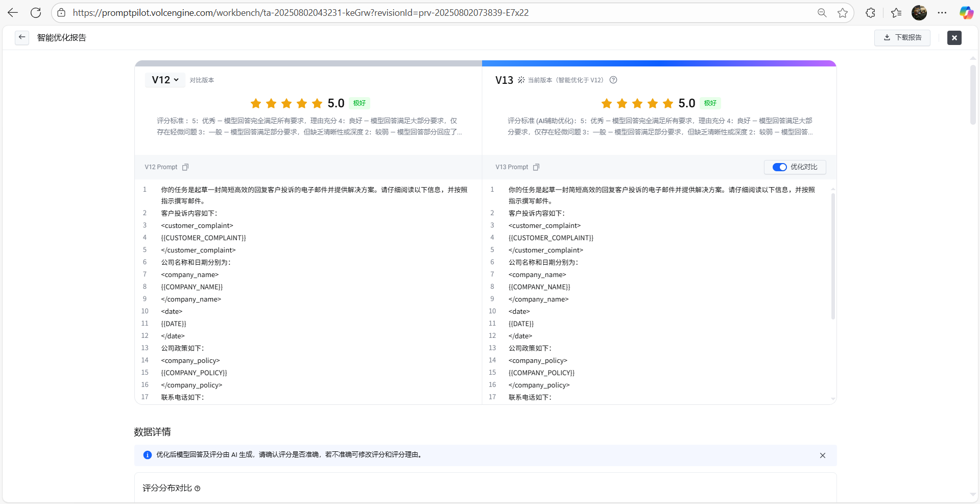980x504 pixels.
Task: Click {{CUSTOMER_COMPLAINT}} in the V12 prompt
Action: pos(203,238)
